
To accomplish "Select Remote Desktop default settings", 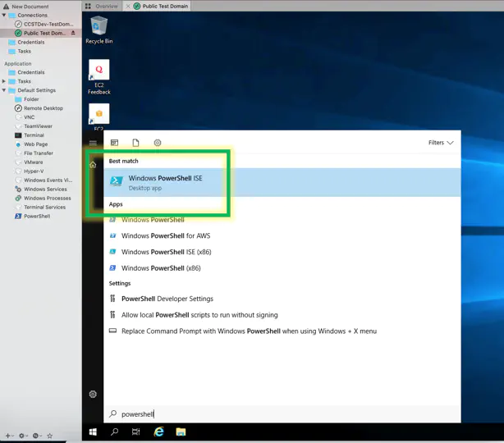I will tap(39, 108).
